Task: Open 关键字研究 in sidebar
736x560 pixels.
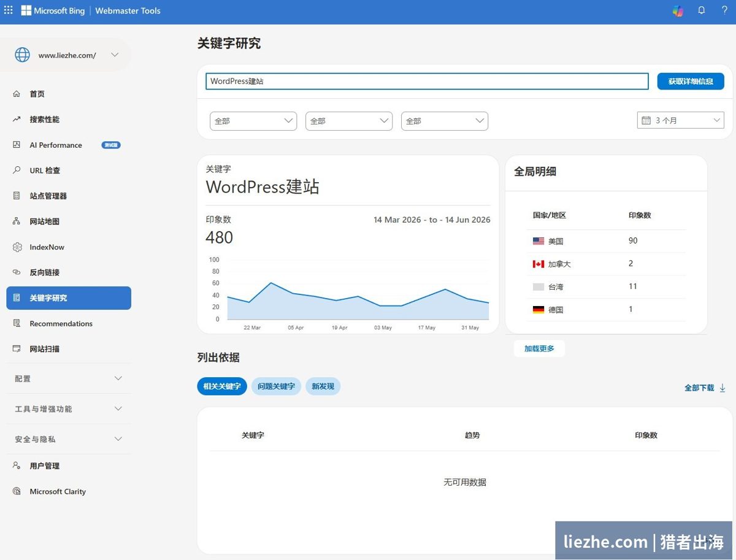Action: pyautogui.click(x=69, y=298)
